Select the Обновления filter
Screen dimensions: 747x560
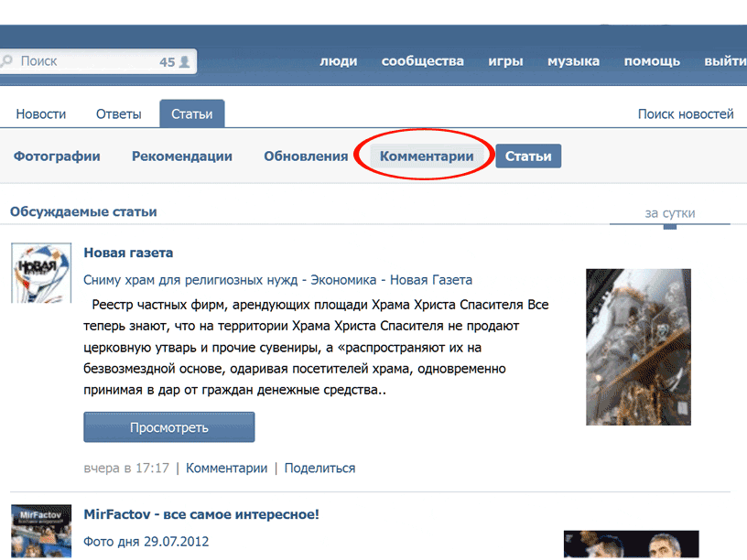(306, 156)
